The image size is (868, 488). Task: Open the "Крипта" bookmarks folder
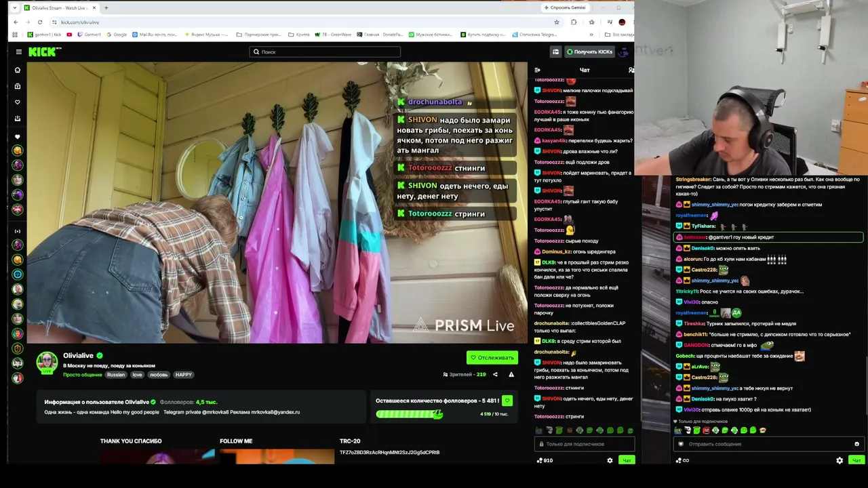[300, 35]
